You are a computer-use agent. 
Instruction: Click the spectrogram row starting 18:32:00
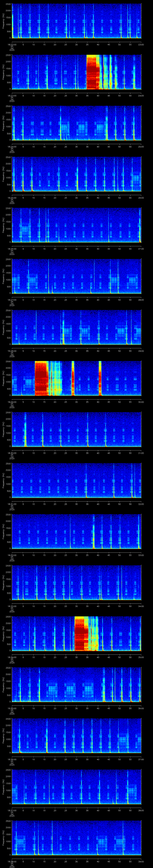pos(77,531)
